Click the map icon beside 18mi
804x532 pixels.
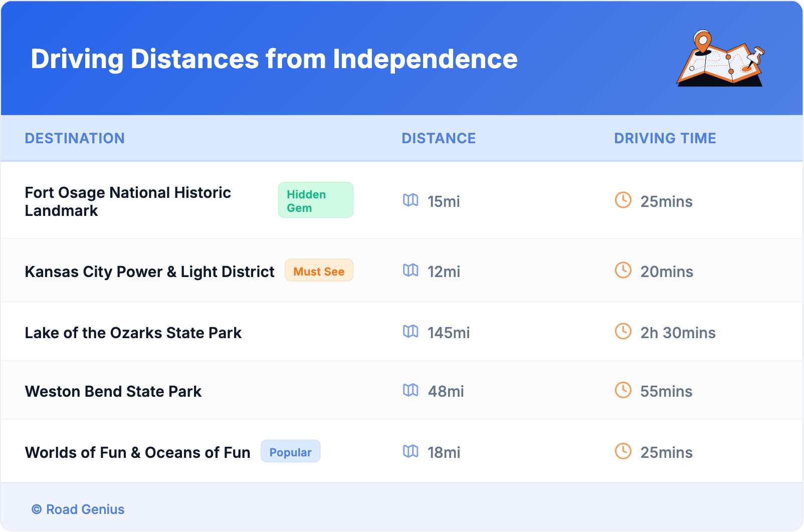(411, 451)
